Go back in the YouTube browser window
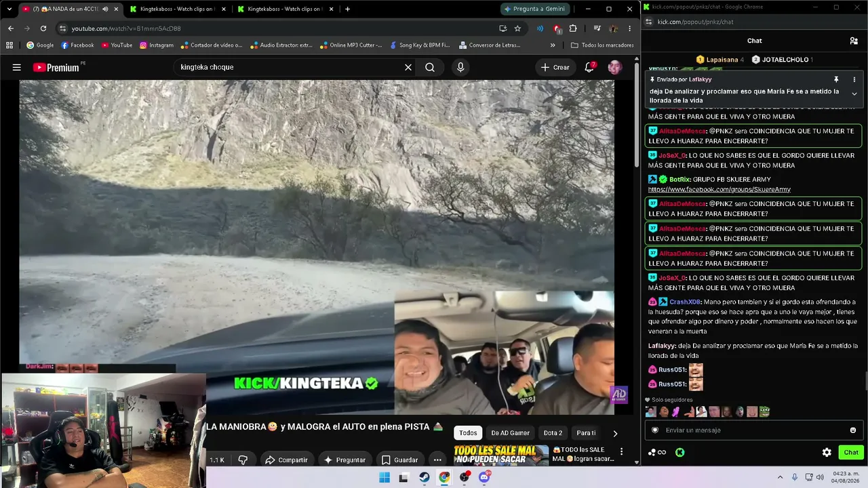The height and width of the screenshot is (488, 868). coord(10,28)
